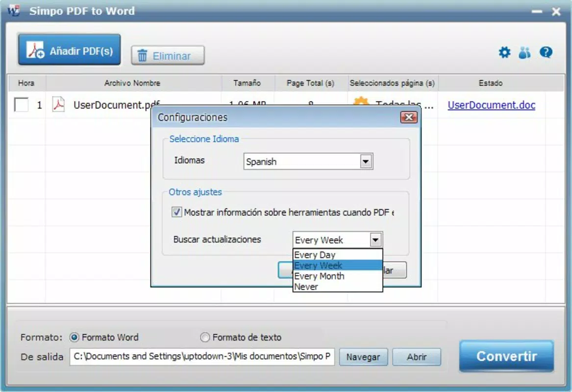Click the De salida output path field
The height and width of the screenshot is (392, 572).
(x=202, y=357)
